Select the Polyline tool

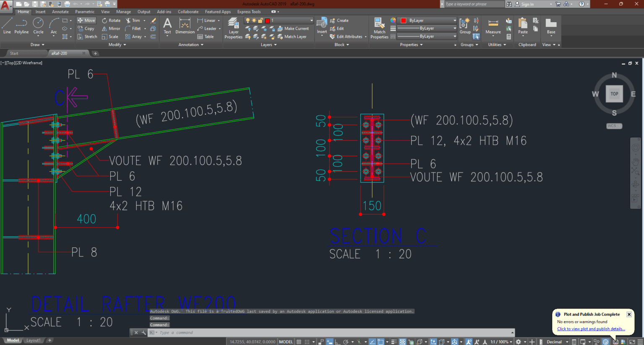[x=21, y=26]
